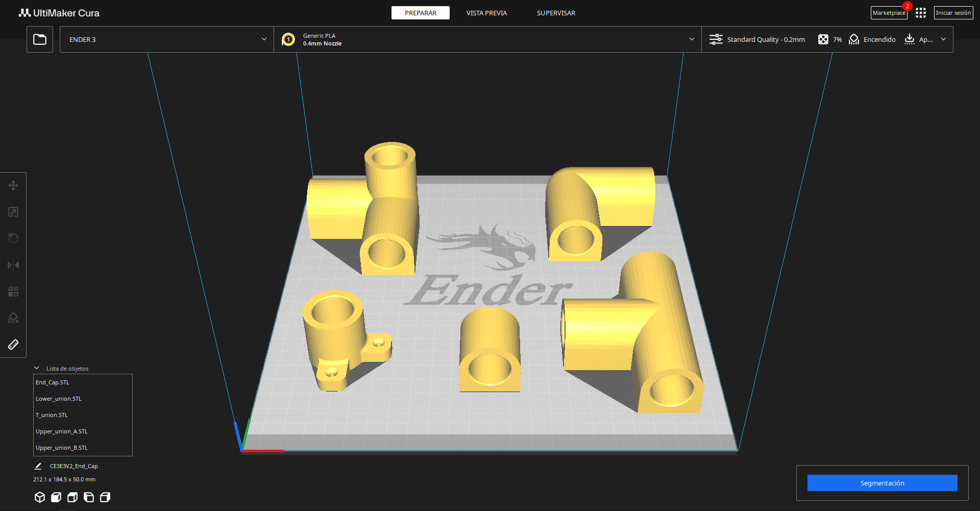Switch to left side view cube icon
980x511 pixels.
tap(89, 497)
